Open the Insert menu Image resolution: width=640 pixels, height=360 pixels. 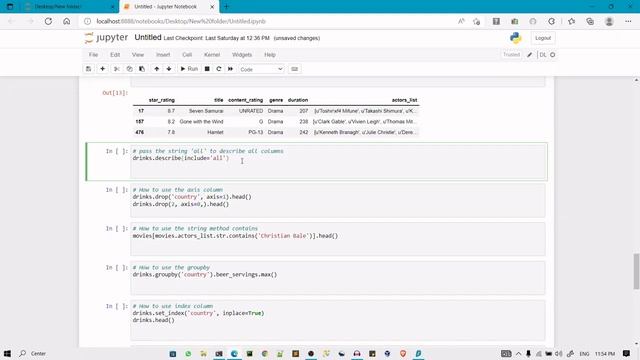tap(163, 55)
